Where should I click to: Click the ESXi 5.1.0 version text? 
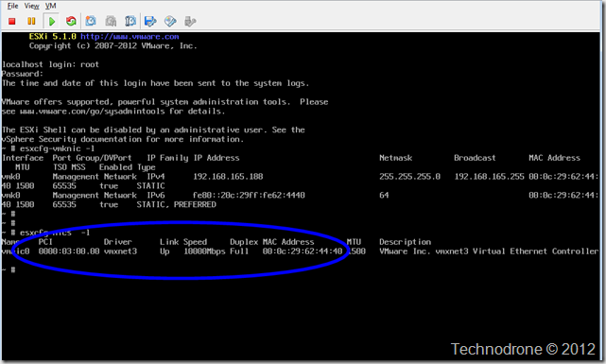(x=53, y=37)
